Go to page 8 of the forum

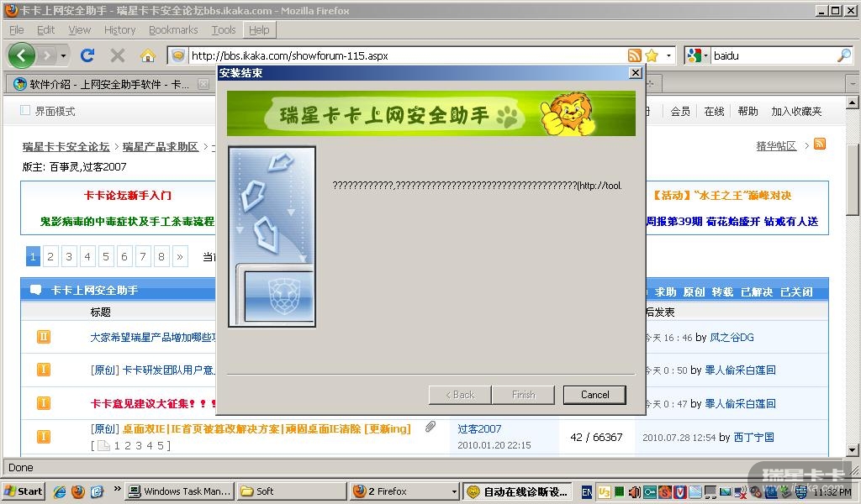[161, 257]
